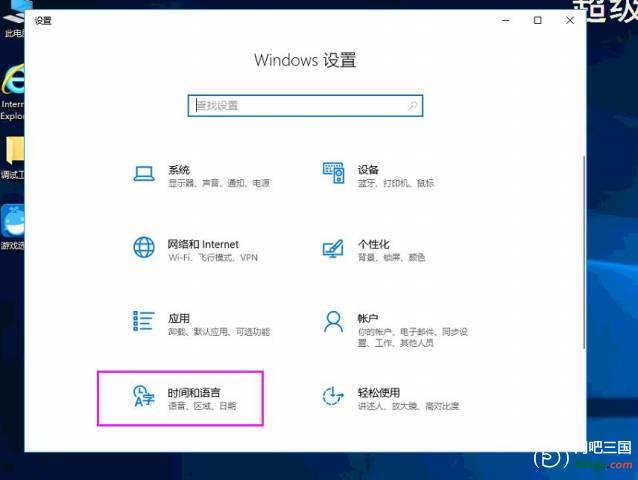Open the Apps list icon

(144, 321)
